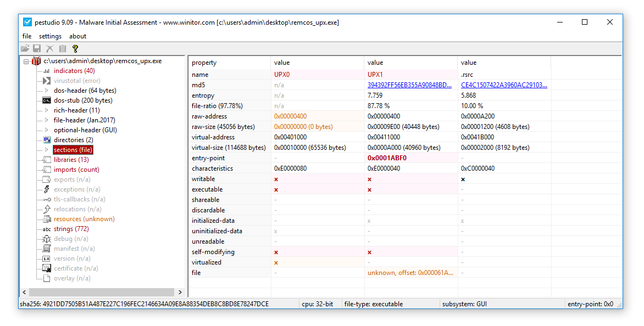Click the yellow question mark help icon
This screenshot has width=644, height=326.
75,49
